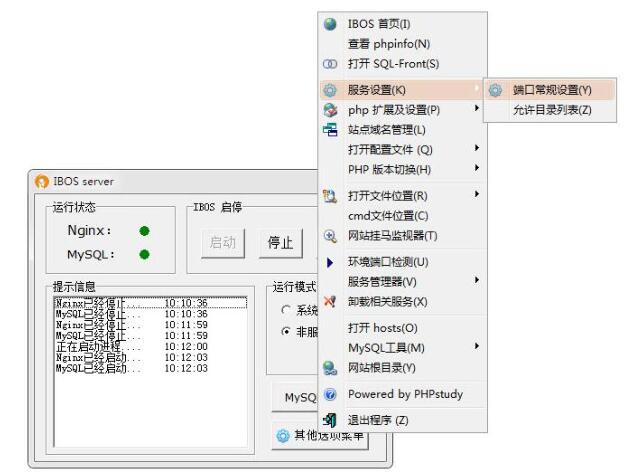Screen dimensions: 638x472
Task: Click the MySQL green status indicator
Action: (x=144, y=255)
